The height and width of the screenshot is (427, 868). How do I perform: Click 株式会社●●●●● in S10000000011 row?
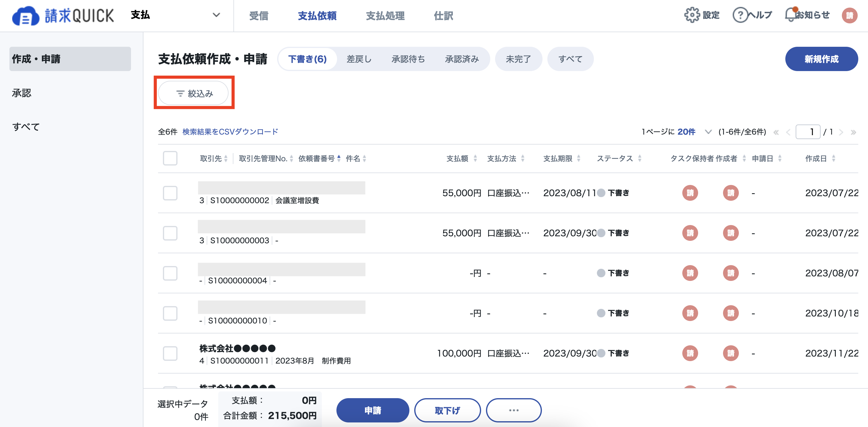[x=238, y=348]
